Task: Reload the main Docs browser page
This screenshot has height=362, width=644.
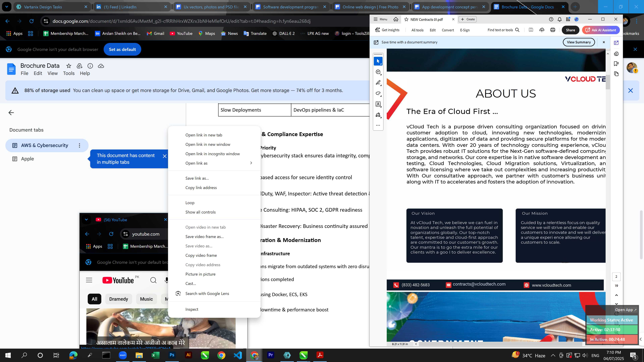Action: coord(32,21)
